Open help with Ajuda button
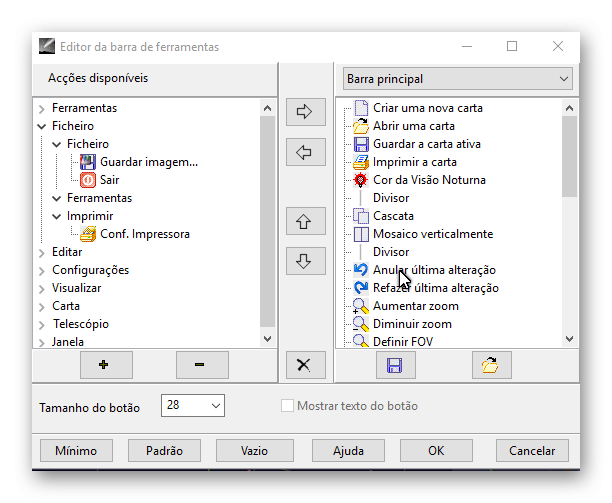The height and width of the screenshot is (503, 612). pyautogui.click(x=348, y=451)
